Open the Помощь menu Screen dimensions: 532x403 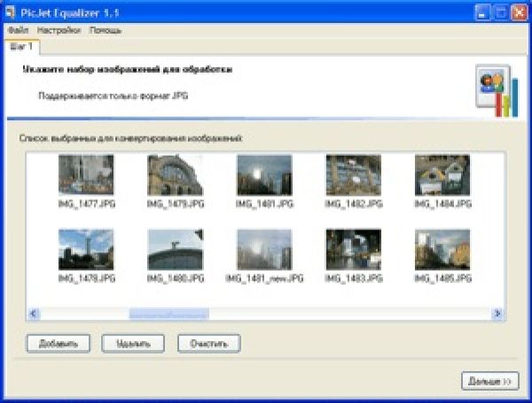pos(106,30)
